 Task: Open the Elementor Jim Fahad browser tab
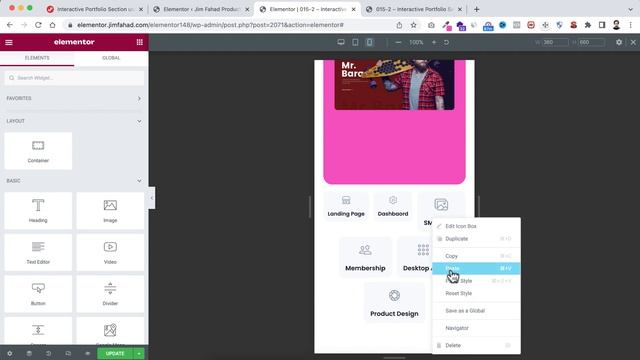pyautogui.click(x=201, y=9)
